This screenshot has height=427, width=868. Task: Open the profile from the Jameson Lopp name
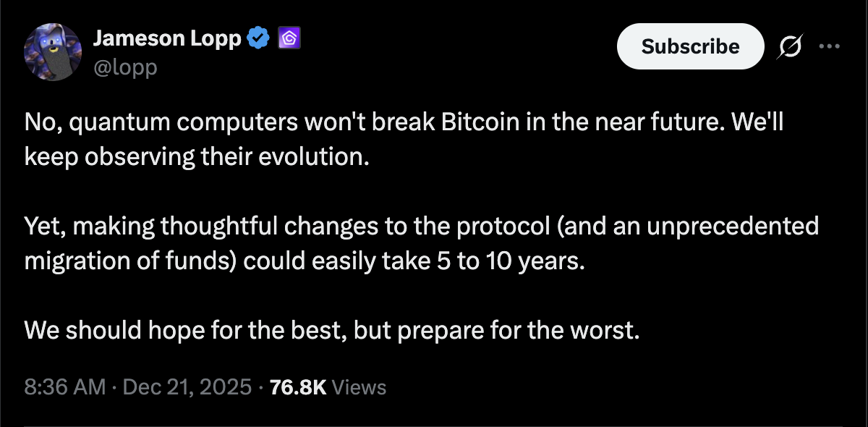pyautogui.click(x=168, y=38)
